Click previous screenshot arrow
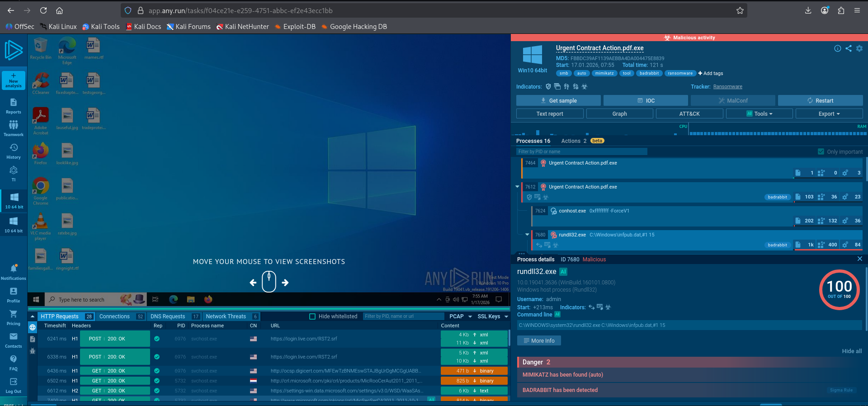 (x=253, y=283)
